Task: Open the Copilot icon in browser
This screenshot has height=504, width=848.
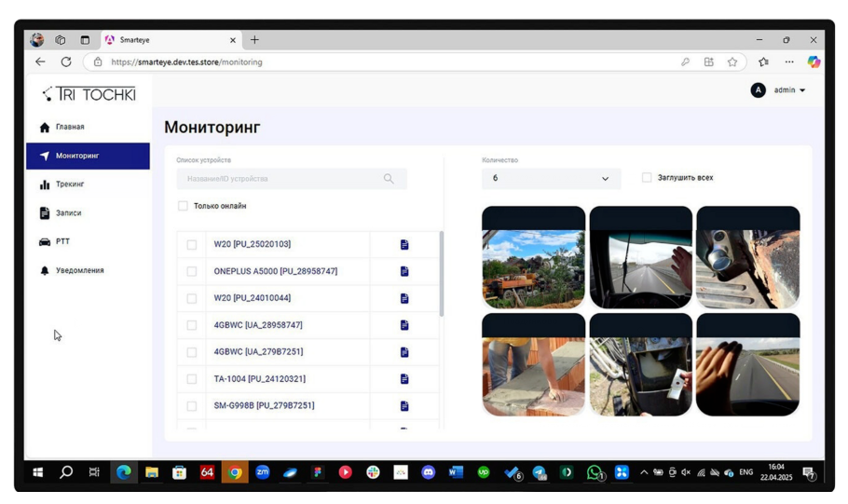Action: [814, 62]
